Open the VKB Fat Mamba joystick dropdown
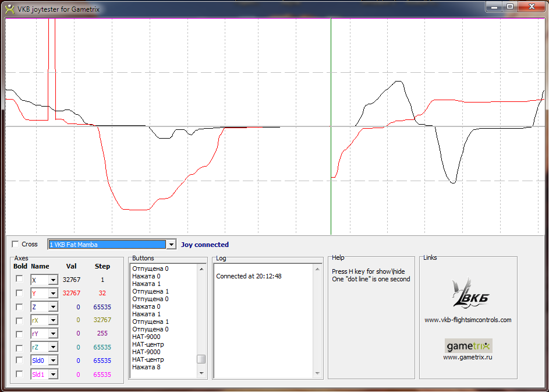Screen dimensions: 549x392 point(171,245)
